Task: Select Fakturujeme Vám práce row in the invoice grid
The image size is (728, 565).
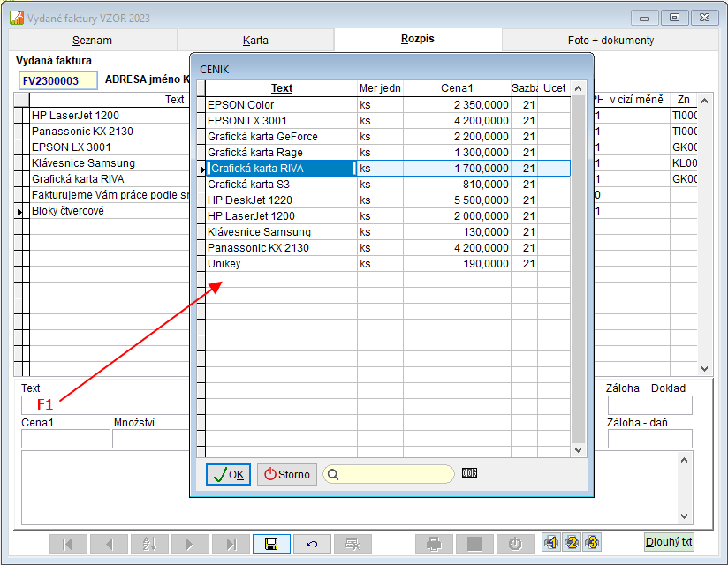Action: pyautogui.click(x=110, y=195)
